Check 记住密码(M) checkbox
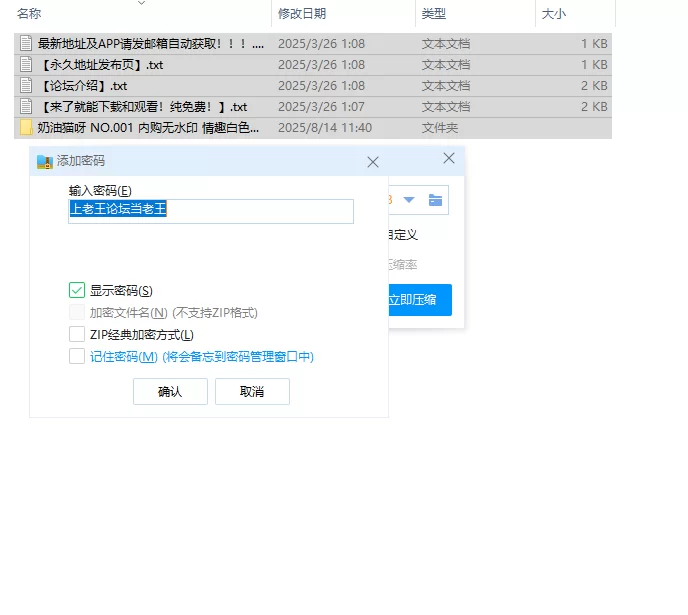The height and width of the screenshot is (615, 688). pos(77,356)
